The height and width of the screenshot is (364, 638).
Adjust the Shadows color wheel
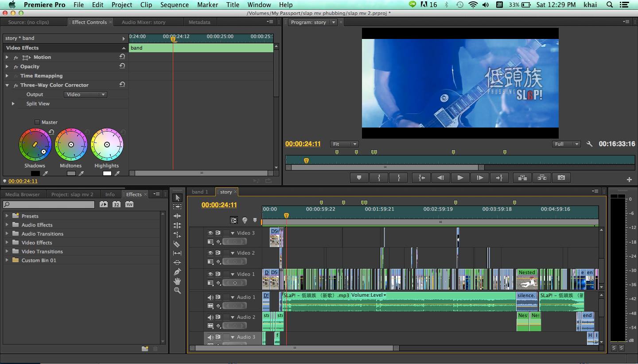[x=35, y=144]
